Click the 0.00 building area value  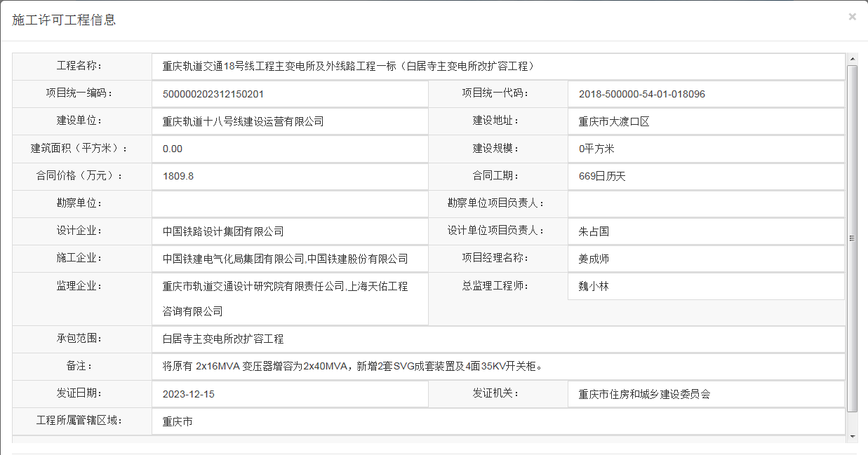(x=172, y=149)
